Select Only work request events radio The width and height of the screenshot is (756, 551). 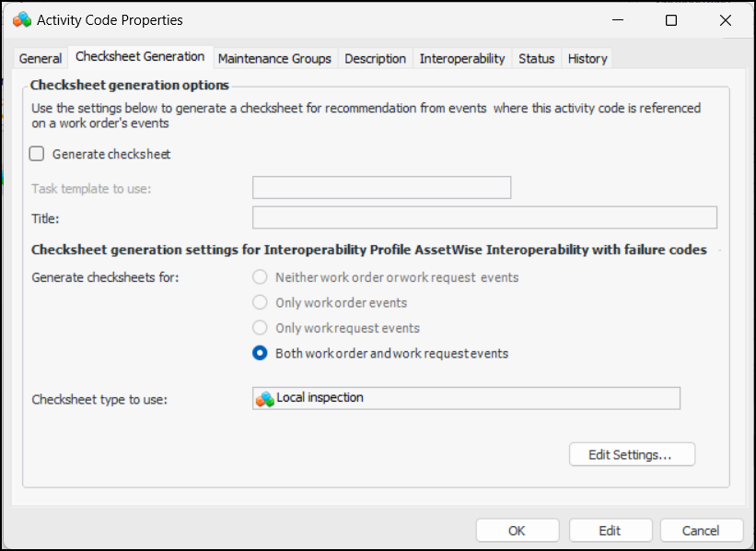[261, 328]
